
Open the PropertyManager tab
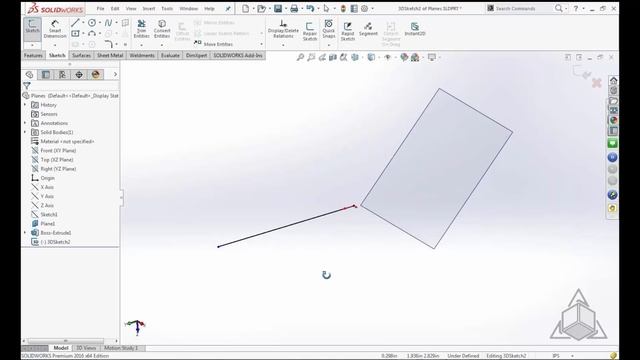(x=46, y=74)
